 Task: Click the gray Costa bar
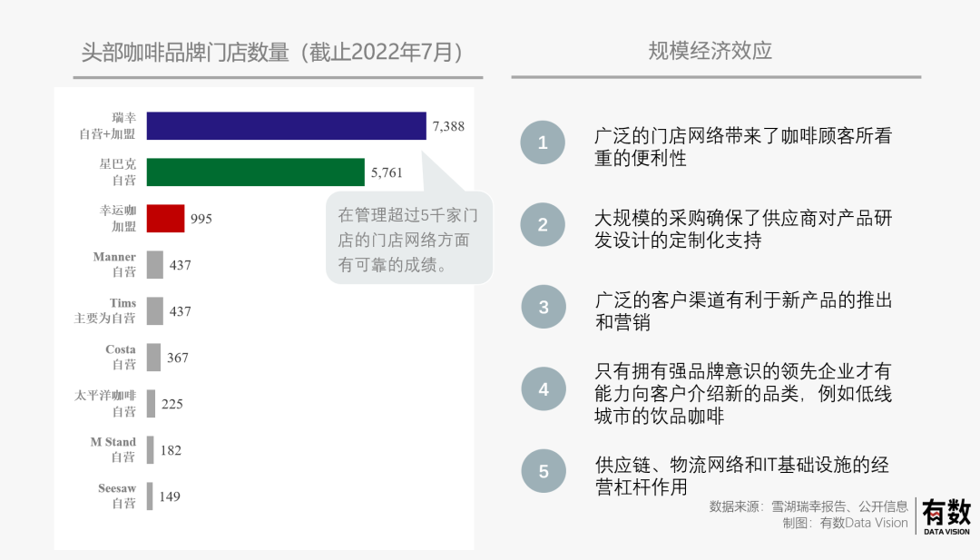[x=154, y=358]
